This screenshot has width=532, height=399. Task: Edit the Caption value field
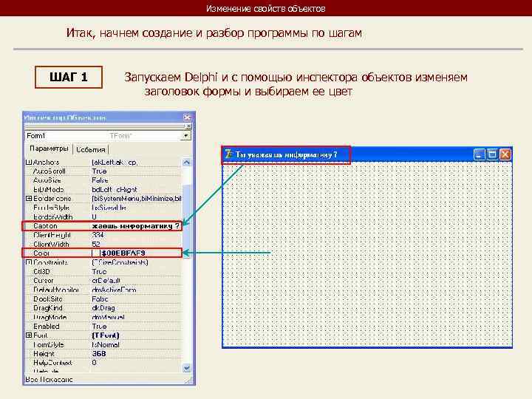click(136, 226)
